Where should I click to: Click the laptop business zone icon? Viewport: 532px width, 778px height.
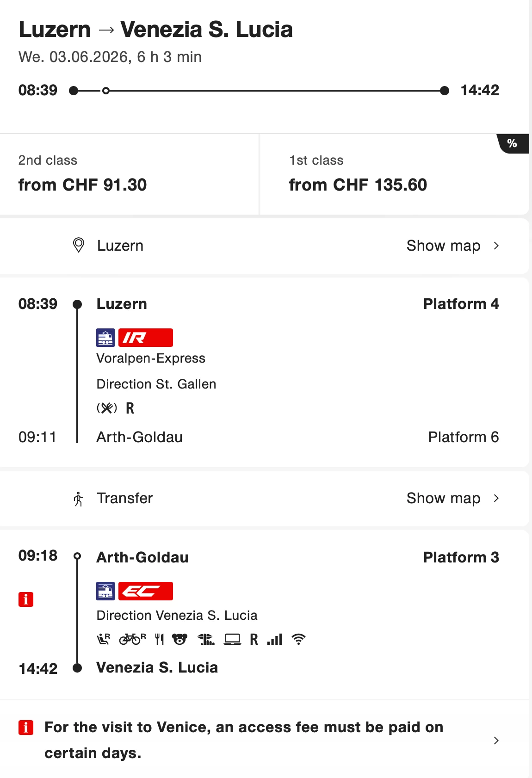[232, 639]
